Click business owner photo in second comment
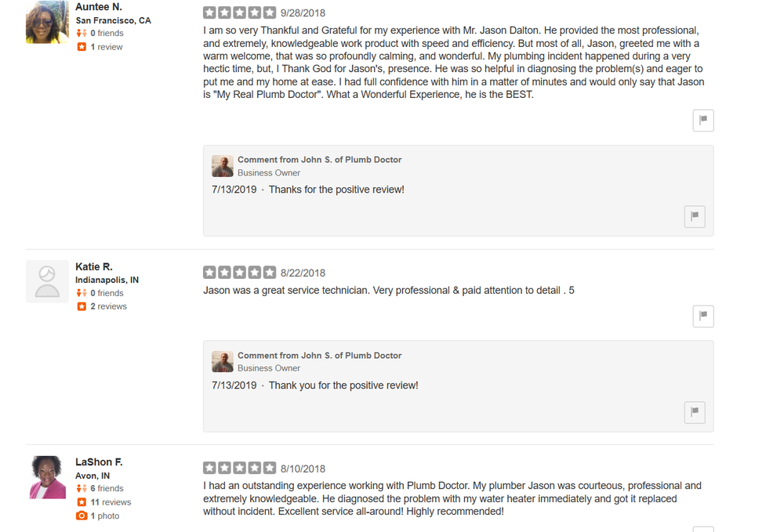Viewport: 784px width, 532px height. [223, 361]
